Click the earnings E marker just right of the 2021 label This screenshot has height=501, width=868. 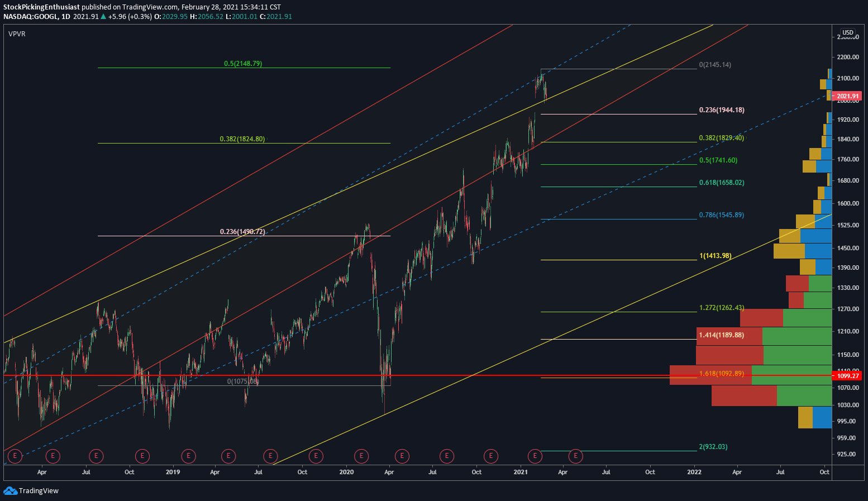(535, 456)
